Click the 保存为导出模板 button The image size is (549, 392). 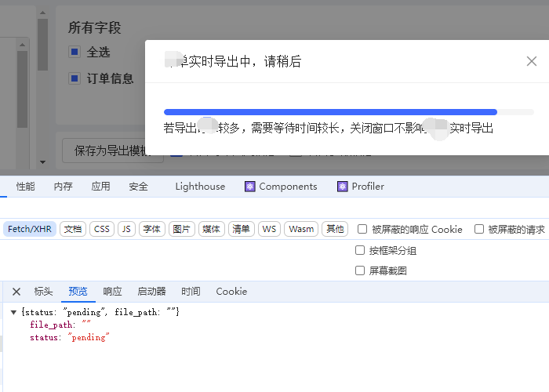point(113,151)
